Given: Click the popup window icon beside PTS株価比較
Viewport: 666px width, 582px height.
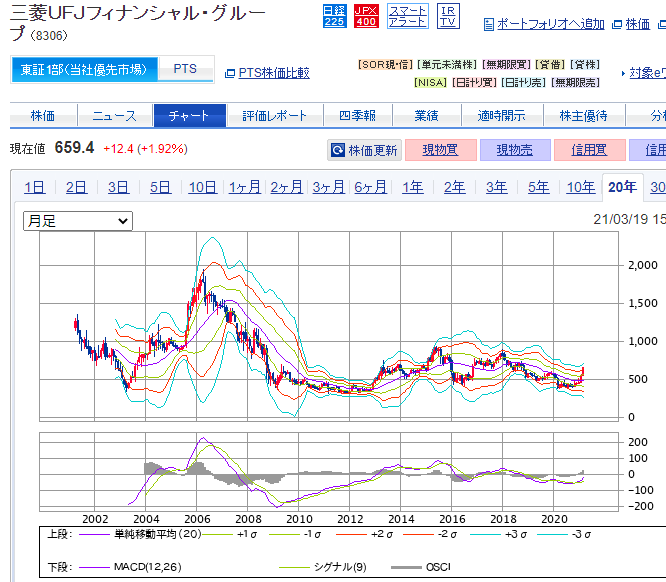Looking at the screenshot, I should pos(230,73).
